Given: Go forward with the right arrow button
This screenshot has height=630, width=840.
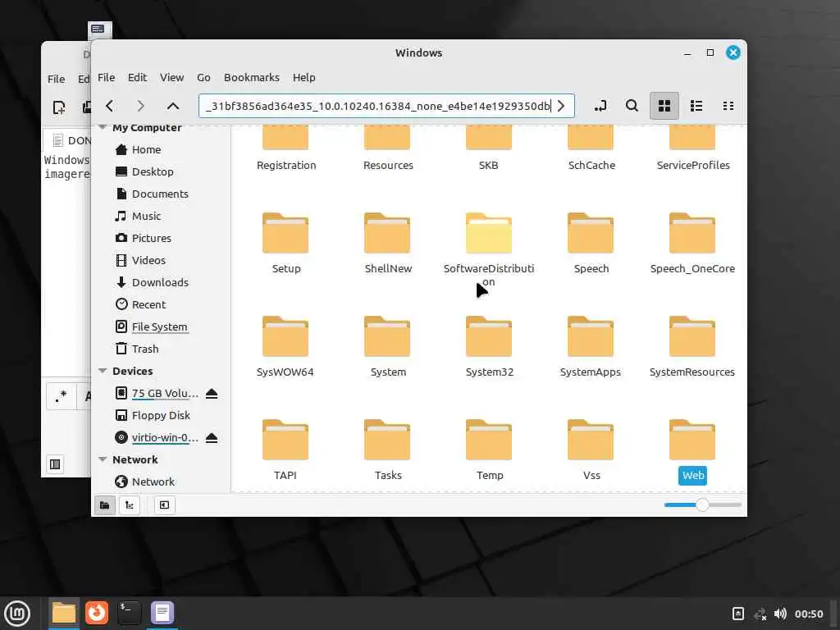Looking at the screenshot, I should coord(140,106).
